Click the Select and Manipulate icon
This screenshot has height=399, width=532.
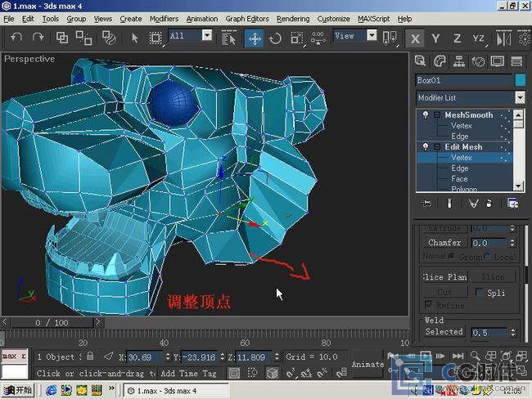coord(318,38)
